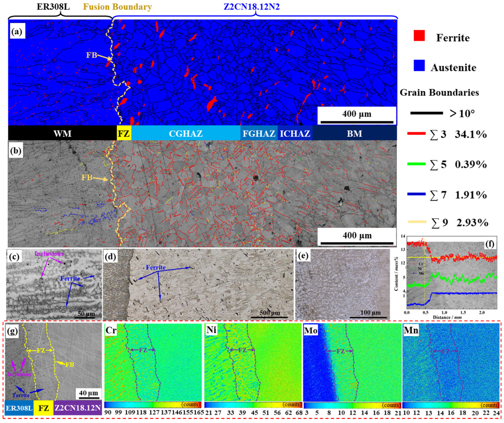
Task: Click panel label (b) on grain boundary map
Action: point(16,151)
